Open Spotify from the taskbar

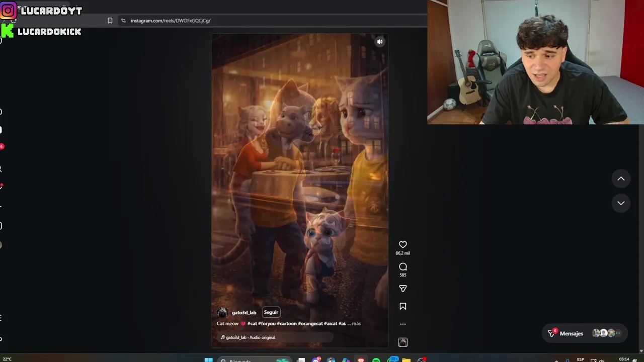(x=376, y=360)
